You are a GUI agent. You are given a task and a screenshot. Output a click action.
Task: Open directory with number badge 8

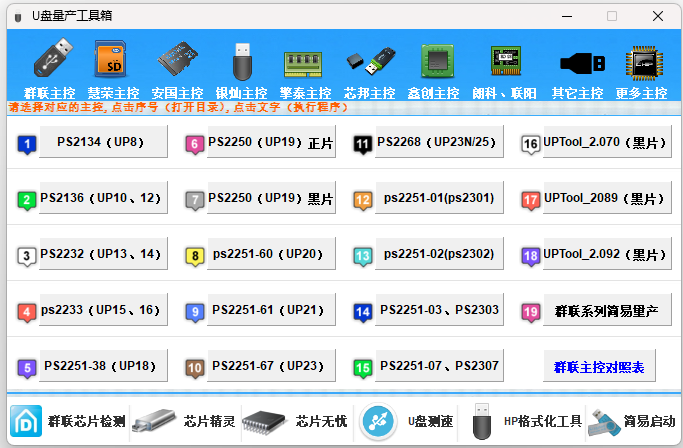(x=195, y=256)
